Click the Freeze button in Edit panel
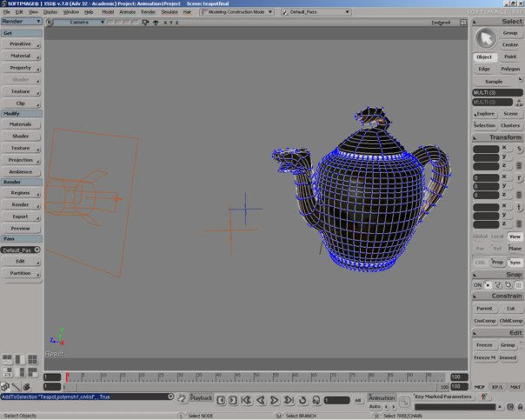The image size is (525, 420). point(484,345)
